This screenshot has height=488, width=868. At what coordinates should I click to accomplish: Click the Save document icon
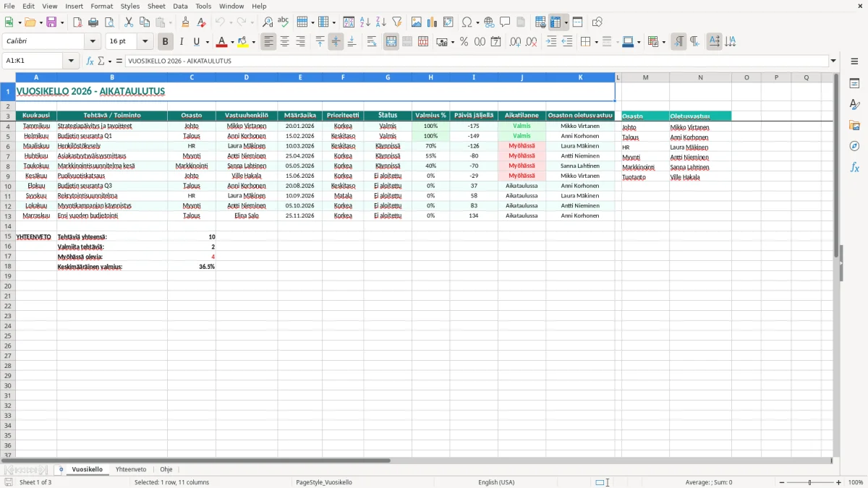(51, 22)
